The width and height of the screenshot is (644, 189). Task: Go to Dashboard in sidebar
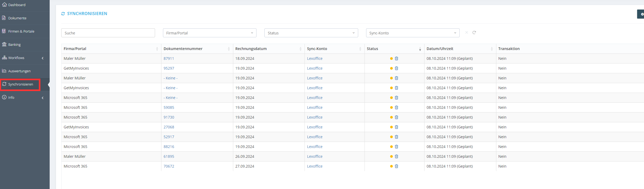(25, 5)
